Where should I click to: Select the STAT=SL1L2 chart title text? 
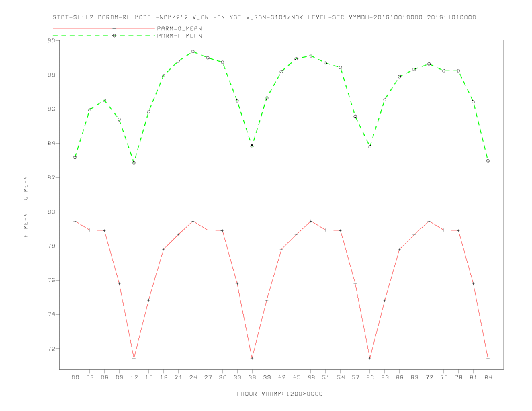(x=264, y=17)
